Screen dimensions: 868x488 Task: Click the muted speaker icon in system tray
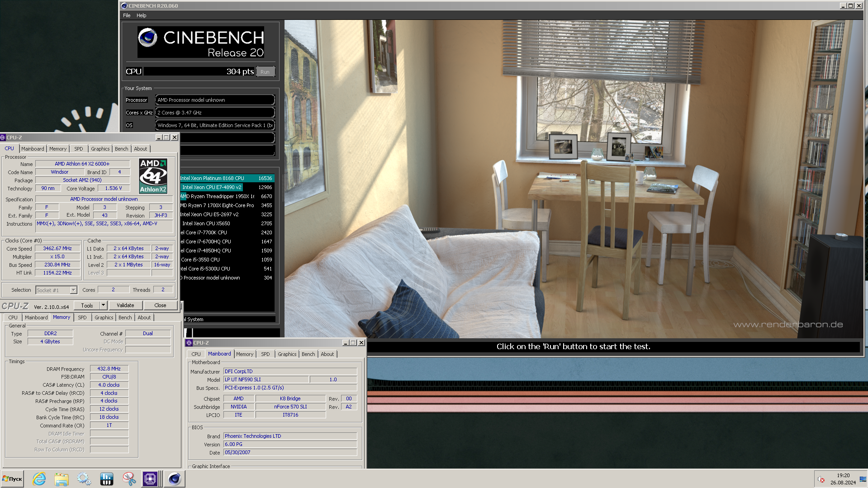[821, 479]
